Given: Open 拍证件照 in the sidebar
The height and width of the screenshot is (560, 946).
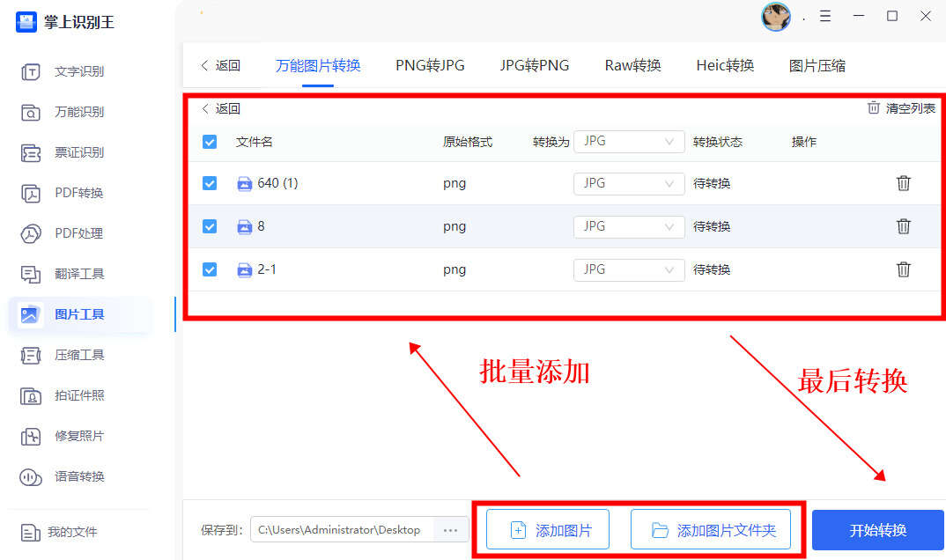Looking at the screenshot, I should [x=79, y=395].
